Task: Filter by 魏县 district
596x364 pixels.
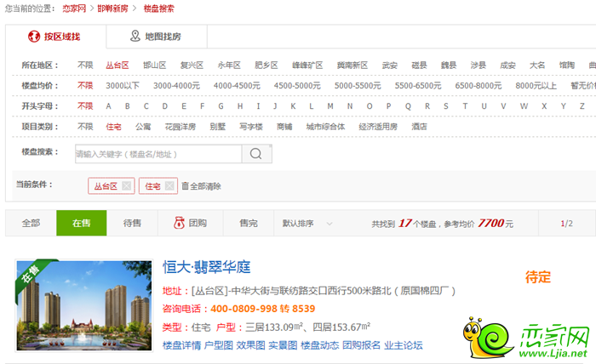Action: click(449, 65)
